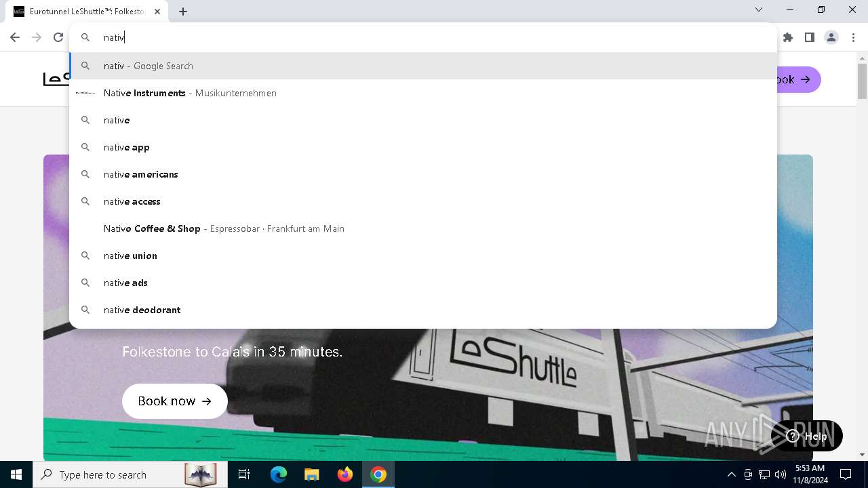The width and height of the screenshot is (868, 488).
Task: Open a new browser tab
Action: click(x=183, y=11)
